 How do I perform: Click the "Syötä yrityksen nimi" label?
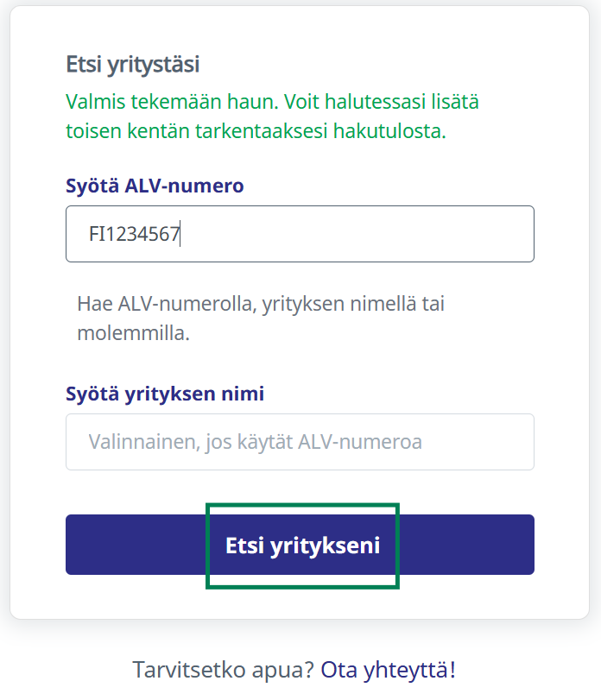165,394
